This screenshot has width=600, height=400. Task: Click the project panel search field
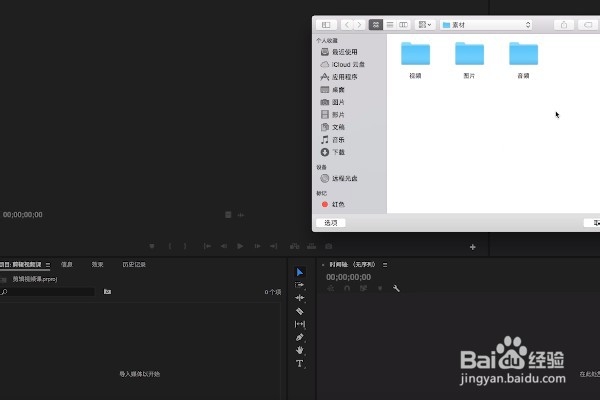tap(47, 292)
